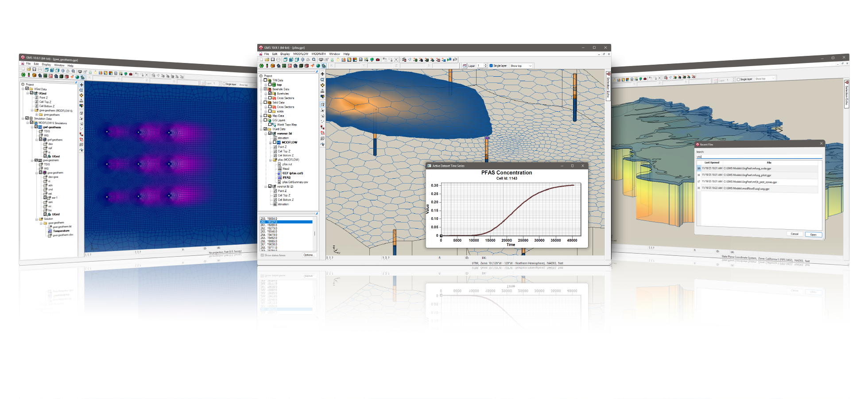
Task: Increment the Layer number stepper
Action: [486, 64]
